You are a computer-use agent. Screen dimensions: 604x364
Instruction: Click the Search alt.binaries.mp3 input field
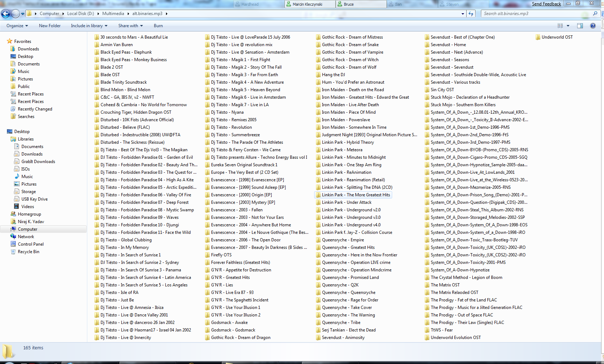[x=537, y=14]
